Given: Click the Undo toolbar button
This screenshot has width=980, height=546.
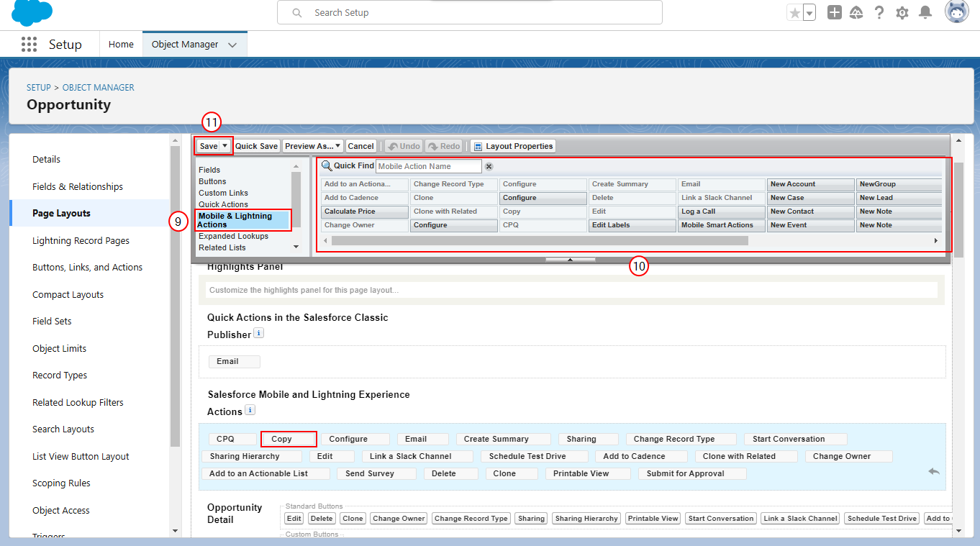Looking at the screenshot, I should click(x=404, y=146).
